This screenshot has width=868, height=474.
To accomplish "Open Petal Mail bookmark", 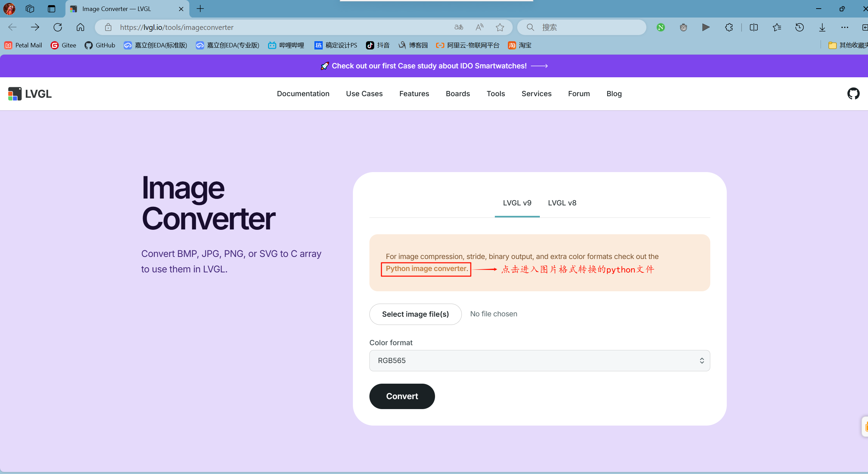I will pos(23,45).
